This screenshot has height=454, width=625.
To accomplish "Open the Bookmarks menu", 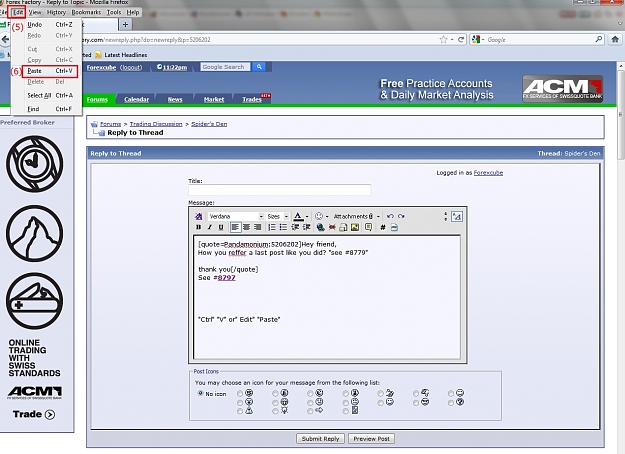I will coord(86,12).
